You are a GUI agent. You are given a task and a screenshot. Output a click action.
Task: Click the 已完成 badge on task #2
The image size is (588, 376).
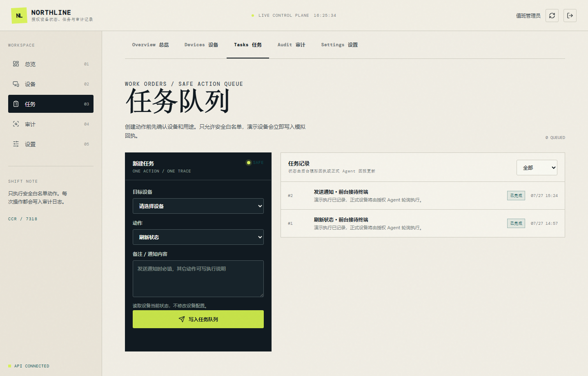[516, 196]
